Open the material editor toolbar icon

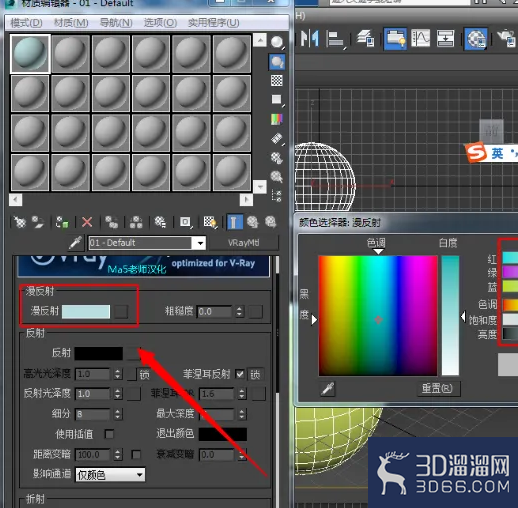pyautogui.click(x=476, y=39)
